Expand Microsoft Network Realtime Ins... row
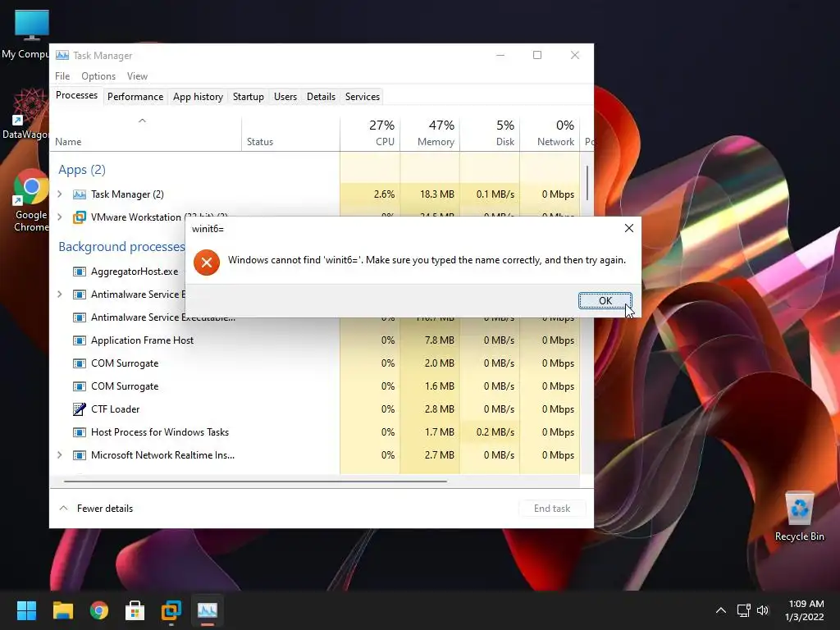 click(59, 454)
